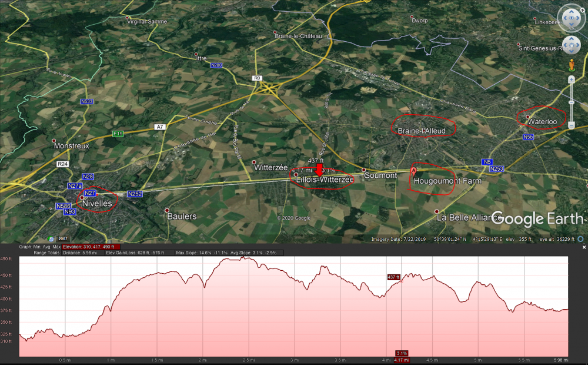
Task: Click the N93 road shield
Action: (x=70, y=211)
